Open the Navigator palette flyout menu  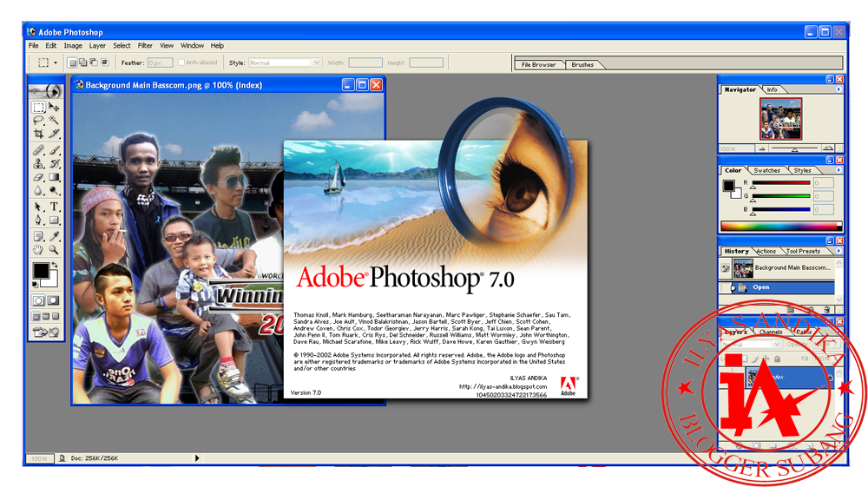pos(838,89)
